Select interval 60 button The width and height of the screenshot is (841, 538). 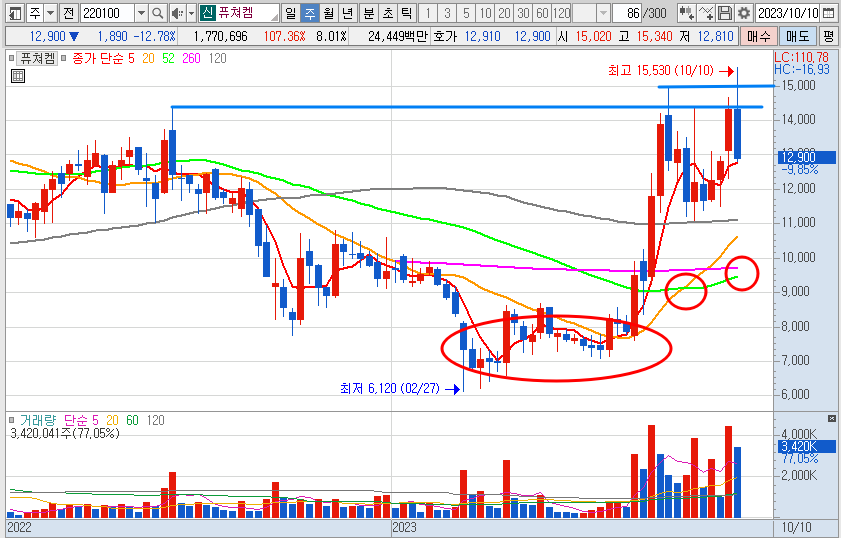pyautogui.click(x=542, y=13)
